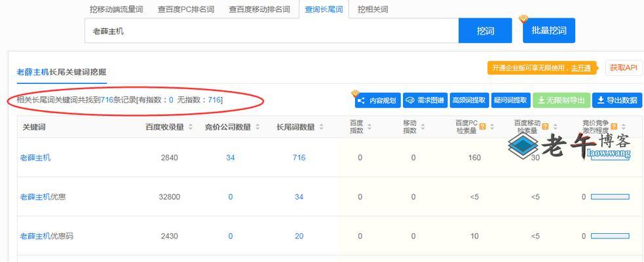Click the 百度PC检索量 value 160
This screenshot has height=262, width=644.
pos(474,157)
